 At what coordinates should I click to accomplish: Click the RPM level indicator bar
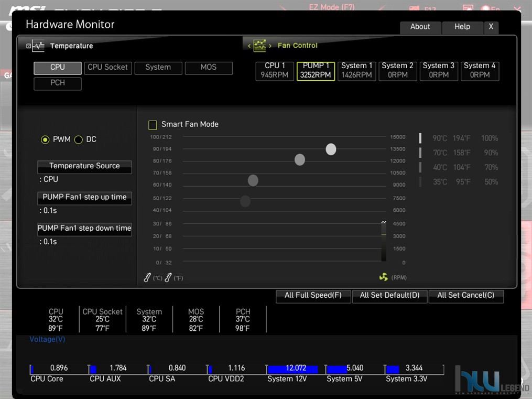click(x=383, y=241)
